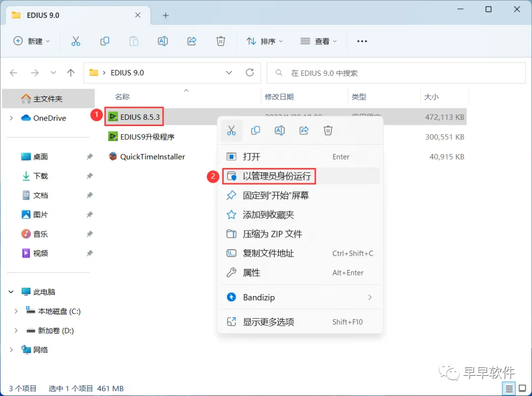532x396 pixels.
Task: Open 文档 in the sidebar
Action: pos(40,195)
